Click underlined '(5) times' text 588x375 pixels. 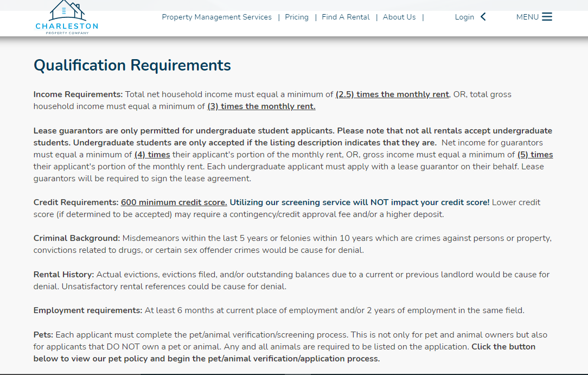(x=535, y=155)
